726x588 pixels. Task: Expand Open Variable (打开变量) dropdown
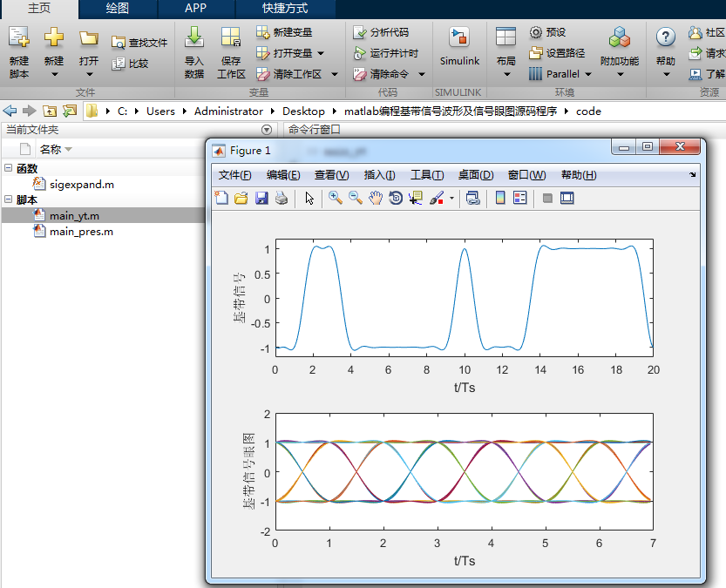click(321, 54)
